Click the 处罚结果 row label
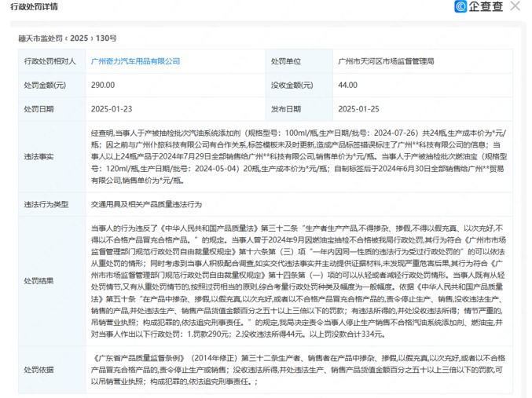Image resolution: width=532 pixels, height=398 pixels. click(39, 280)
